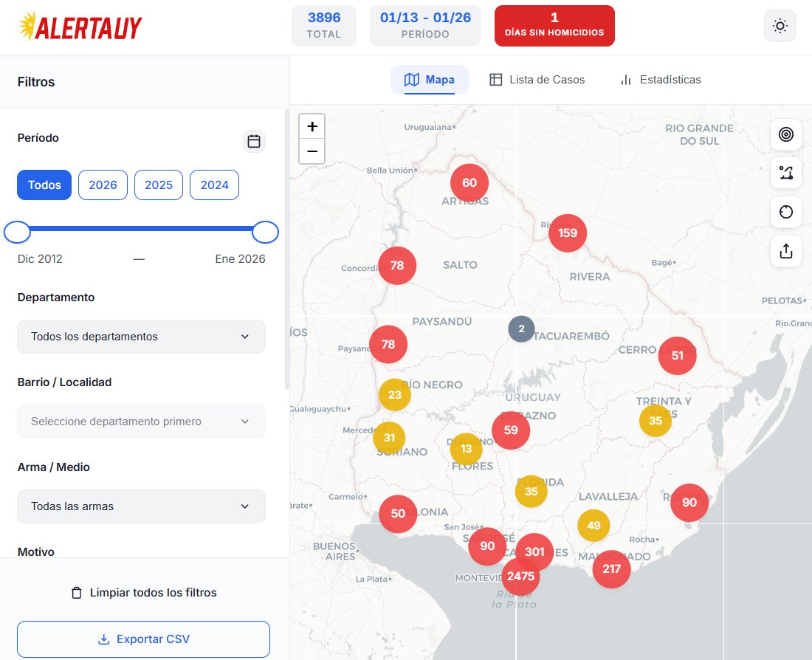Open the San José cluster marker 90
The width and height of the screenshot is (812, 660).
tap(487, 546)
